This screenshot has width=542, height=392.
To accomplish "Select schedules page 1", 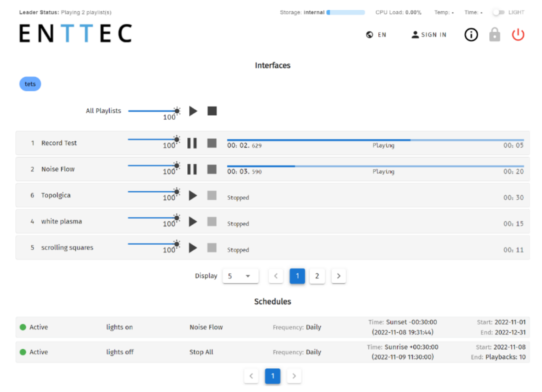I will 273,376.
